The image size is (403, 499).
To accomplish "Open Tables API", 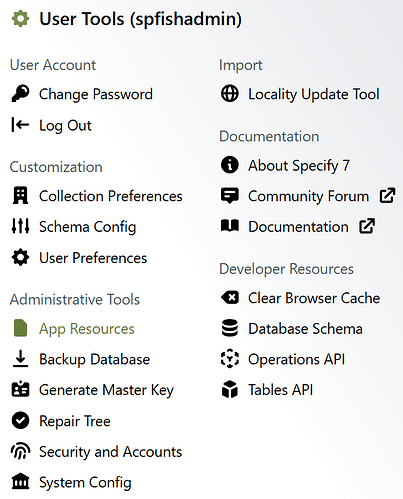I will tap(280, 390).
